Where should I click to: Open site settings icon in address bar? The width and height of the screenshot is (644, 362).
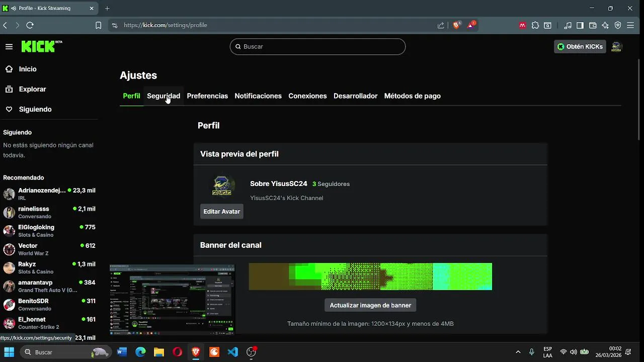pyautogui.click(x=115, y=25)
